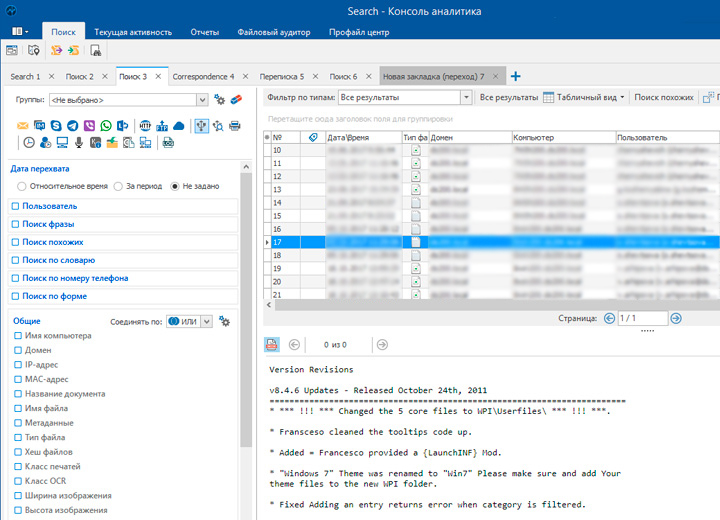The image size is (720, 520).
Task: Go to the next match arrow
Action: point(382,345)
